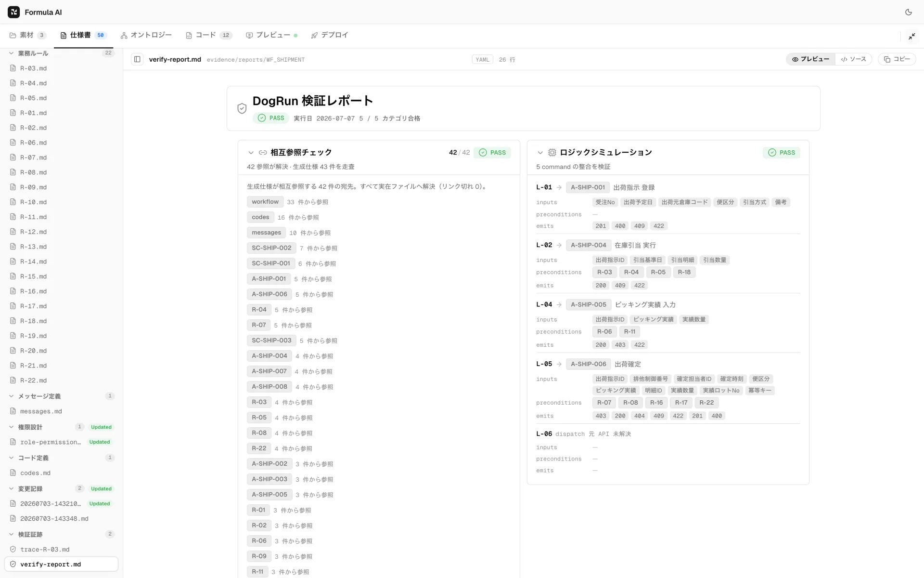924x578 pixels.
Task: Collapse the ロジックシミュレーション card
Action: coord(540,153)
